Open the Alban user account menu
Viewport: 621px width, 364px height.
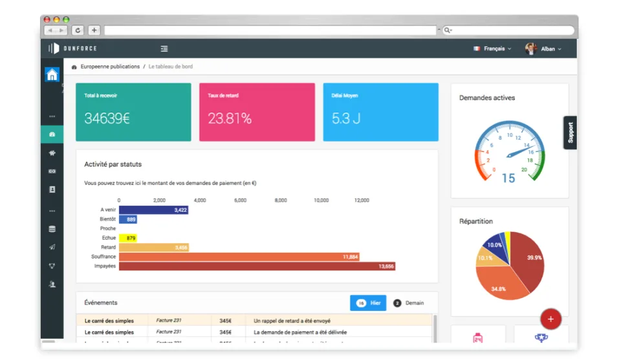(543, 48)
